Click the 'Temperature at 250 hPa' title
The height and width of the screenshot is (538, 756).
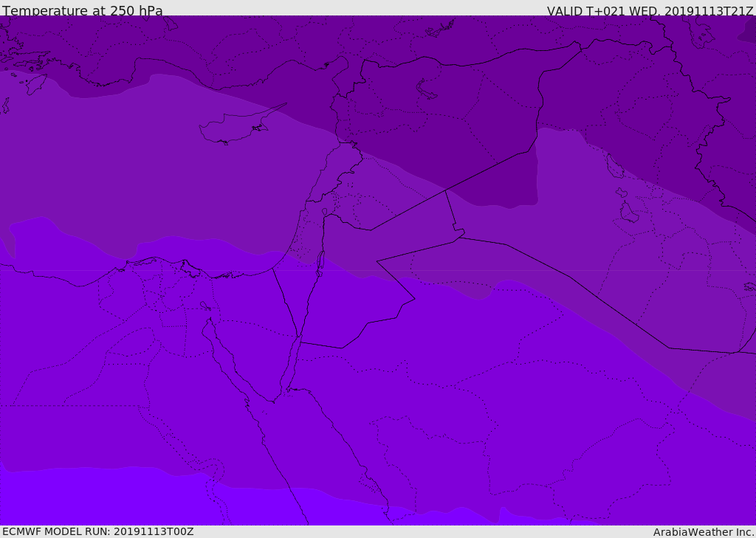coord(82,10)
